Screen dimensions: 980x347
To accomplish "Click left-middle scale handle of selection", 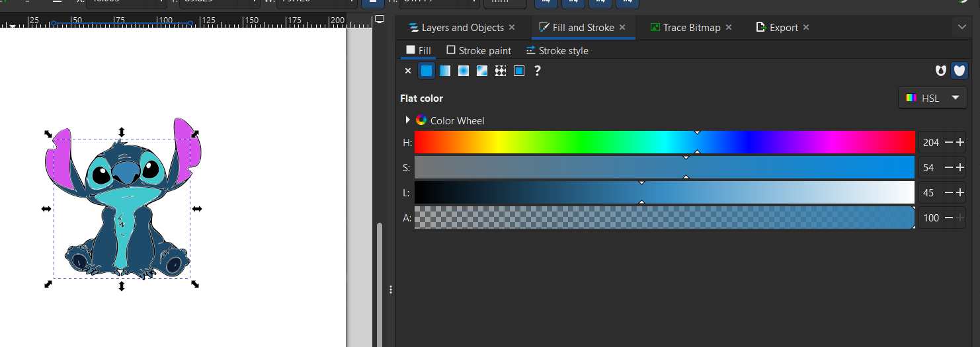I will tap(46, 209).
